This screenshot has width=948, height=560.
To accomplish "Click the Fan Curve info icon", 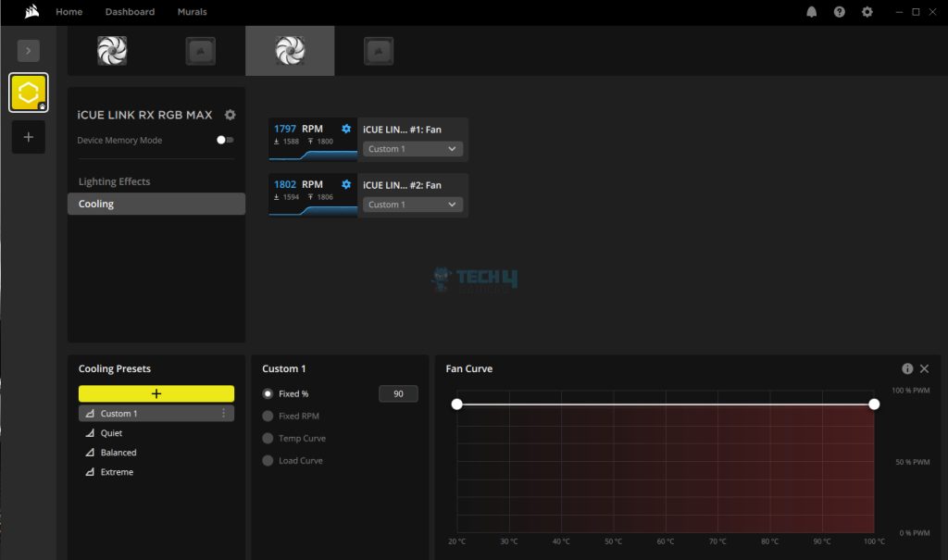I will tap(907, 368).
